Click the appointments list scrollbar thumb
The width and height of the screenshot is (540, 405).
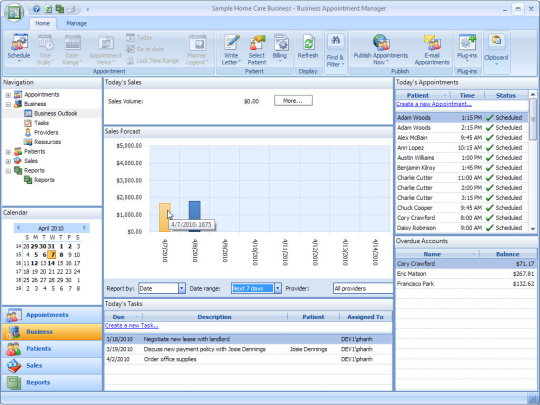coord(533,119)
